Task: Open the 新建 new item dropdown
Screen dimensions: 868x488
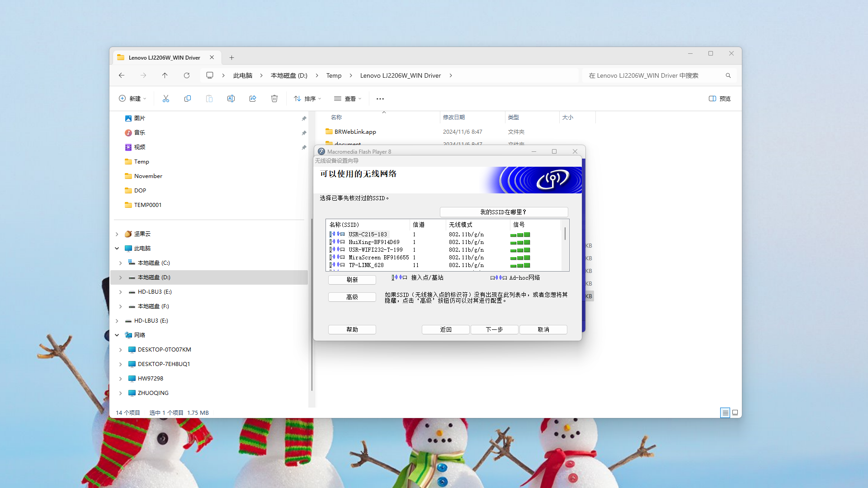Action: click(x=132, y=99)
